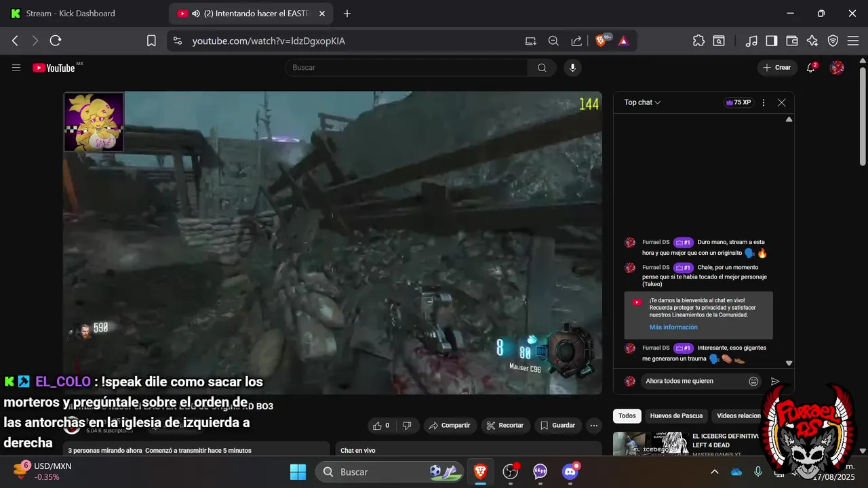The image size is (868, 488).
Task: Click the page vertical scrollbar
Action: [x=863, y=115]
